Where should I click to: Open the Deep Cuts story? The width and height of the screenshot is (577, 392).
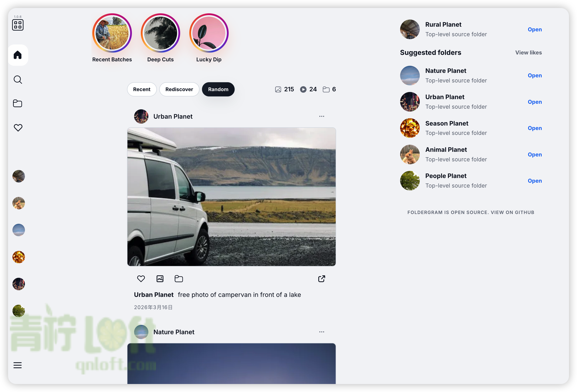(160, 33)
